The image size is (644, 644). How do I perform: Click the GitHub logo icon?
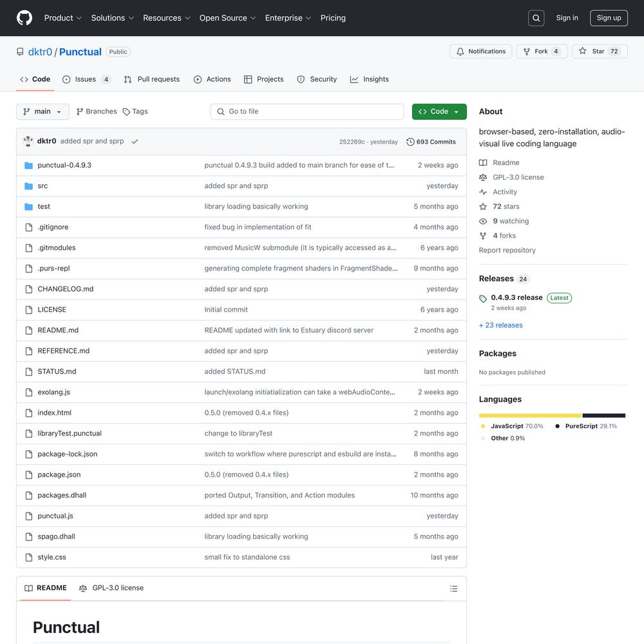tap(24, 18)
